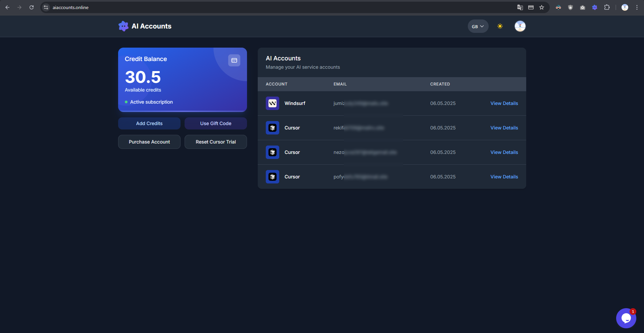This screenshot has width=644, height=333.
Task: Bookmark this page with star icon
Action: coord(542,7)
